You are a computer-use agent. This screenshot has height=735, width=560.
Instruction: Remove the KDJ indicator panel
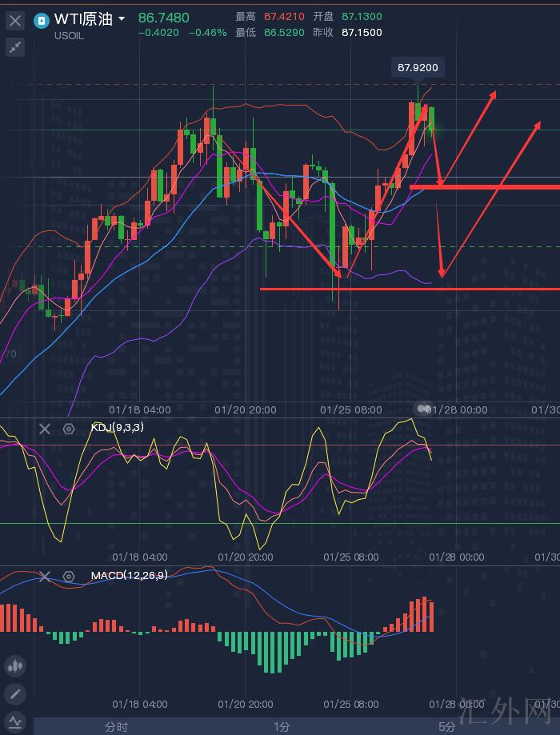45,429
